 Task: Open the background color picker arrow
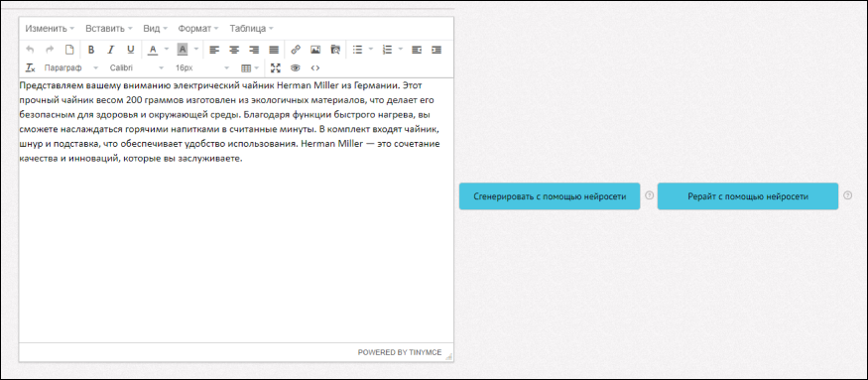click(195, 50)
